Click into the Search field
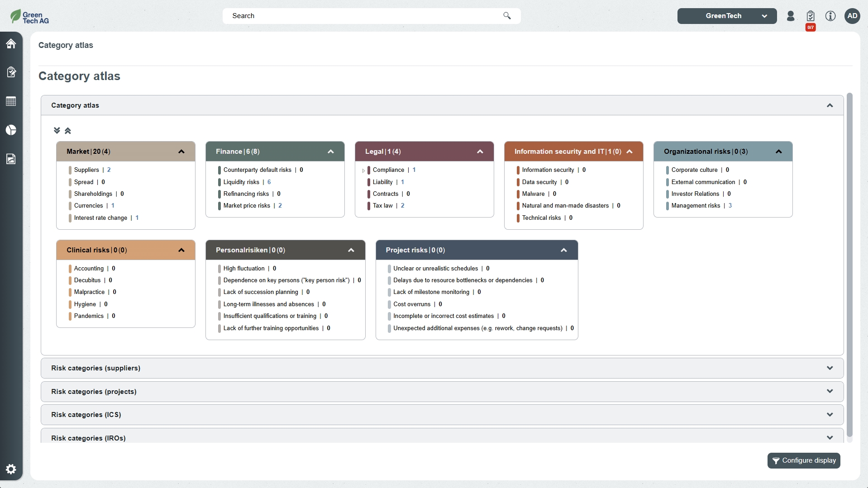Viewport: 868px width, 488px height. coord(371,16)
